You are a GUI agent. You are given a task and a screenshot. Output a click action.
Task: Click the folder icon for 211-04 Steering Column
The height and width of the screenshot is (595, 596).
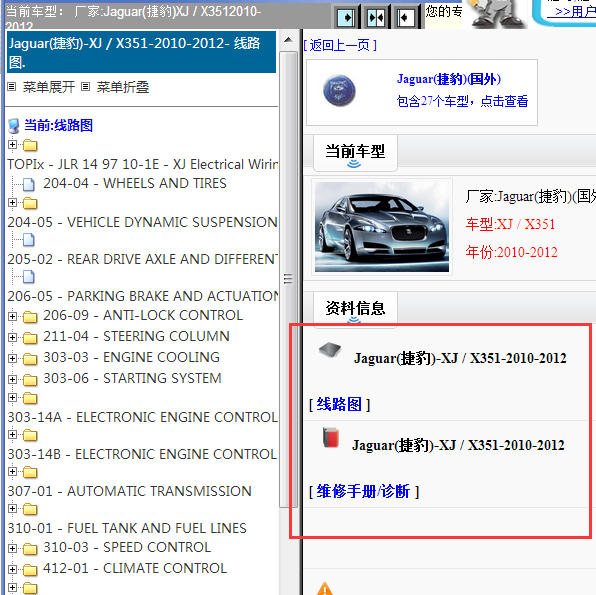click(x=30, y=337)
